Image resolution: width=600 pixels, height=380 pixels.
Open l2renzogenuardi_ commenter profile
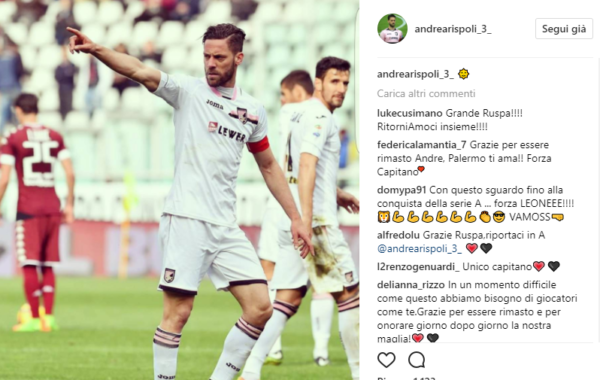418,266
